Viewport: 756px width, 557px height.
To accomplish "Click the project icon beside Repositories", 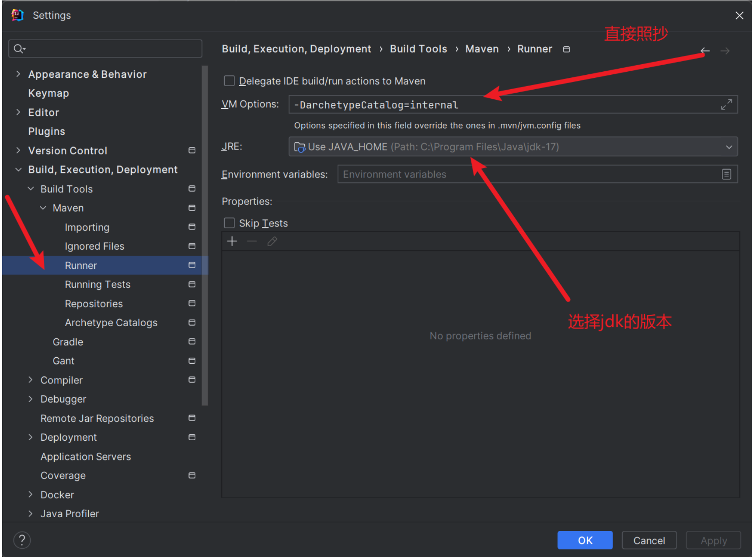I will (x=192, y=303).
